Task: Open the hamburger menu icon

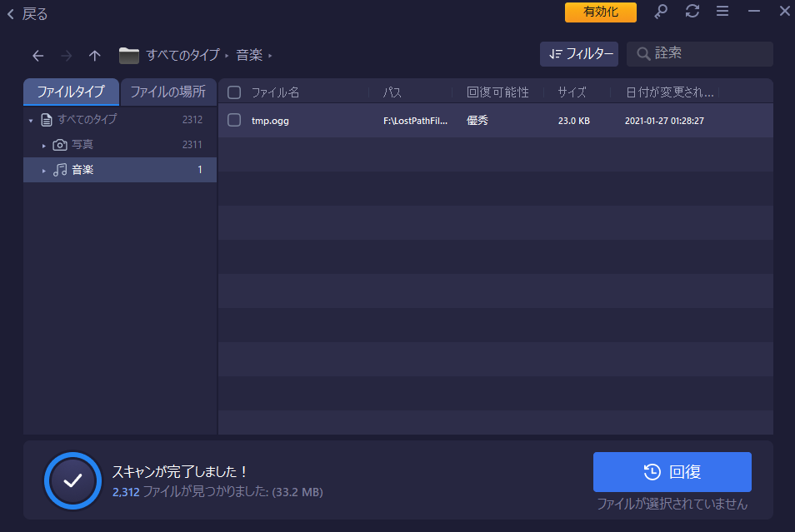Action: pos(722,12)
